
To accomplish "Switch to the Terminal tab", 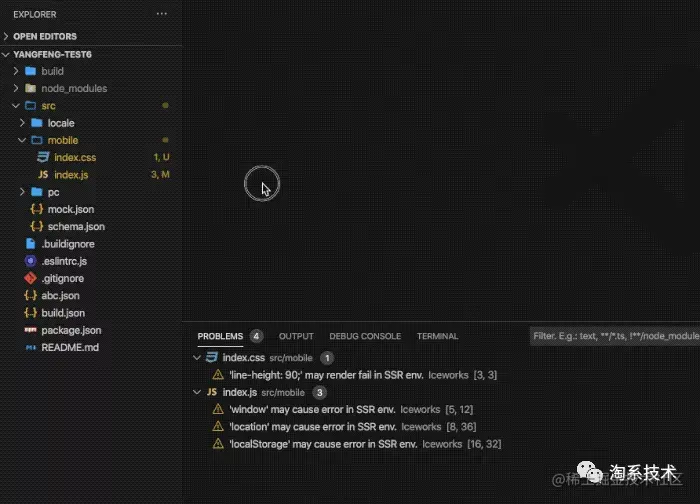I will [438, 336].
